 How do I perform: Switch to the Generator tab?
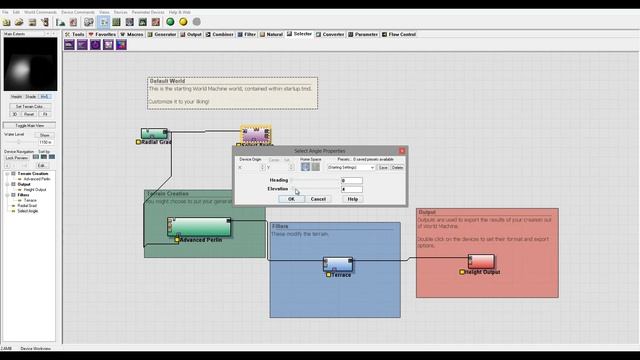pos(162,34)
